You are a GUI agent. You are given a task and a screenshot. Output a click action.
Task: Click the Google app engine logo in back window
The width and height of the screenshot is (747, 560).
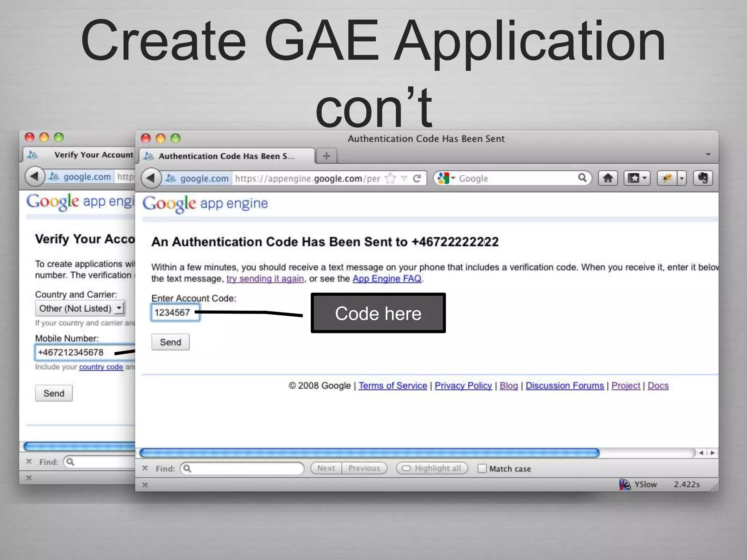click(x=80, y=202)
